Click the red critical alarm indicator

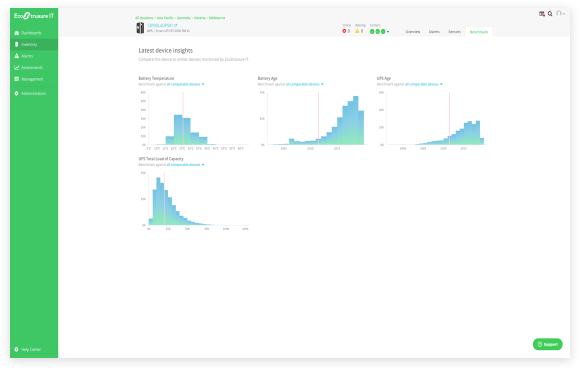click(x=346, y=31)
